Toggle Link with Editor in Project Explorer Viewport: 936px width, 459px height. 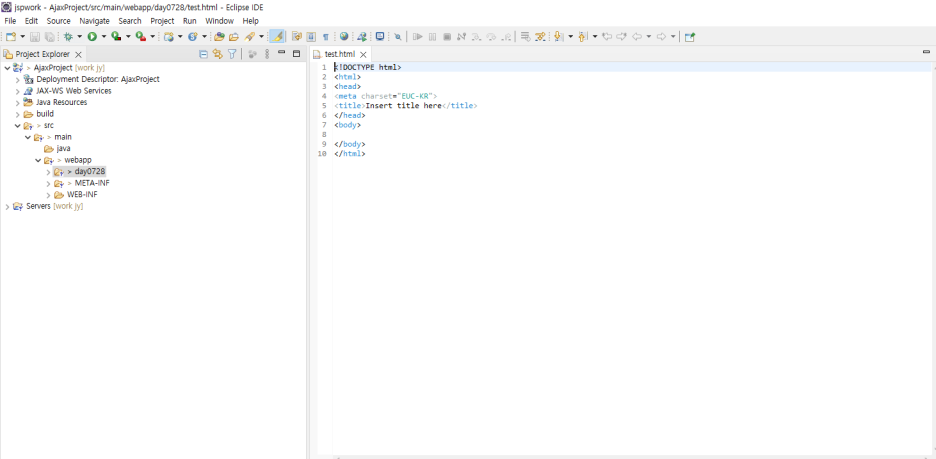tap(218, 54)
